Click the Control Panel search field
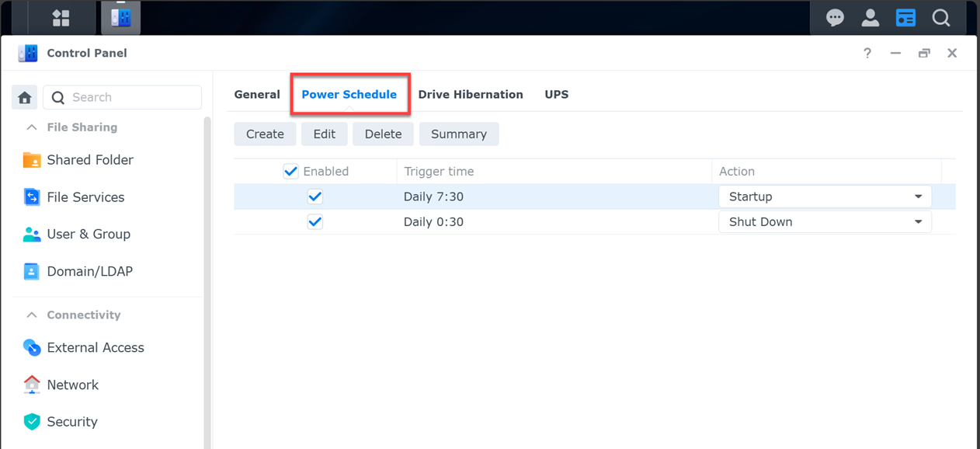This screenshot has height=449, width=980. [132, 98]
